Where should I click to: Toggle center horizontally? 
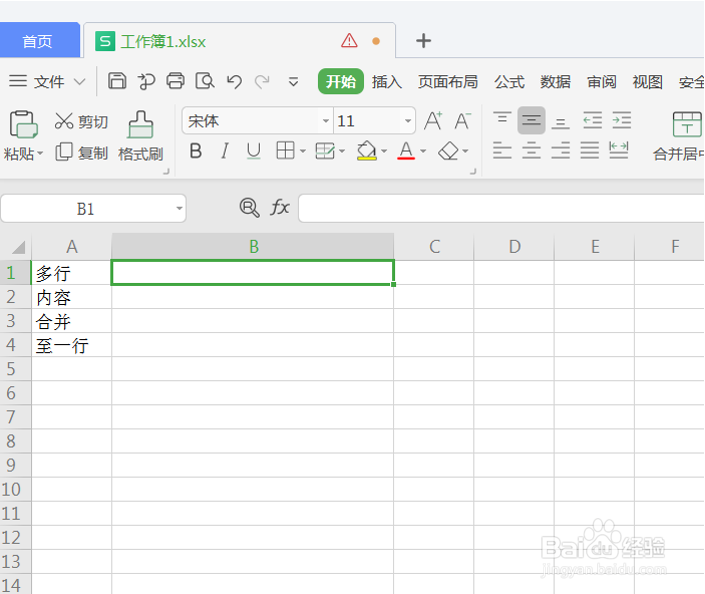pos(531,150)
